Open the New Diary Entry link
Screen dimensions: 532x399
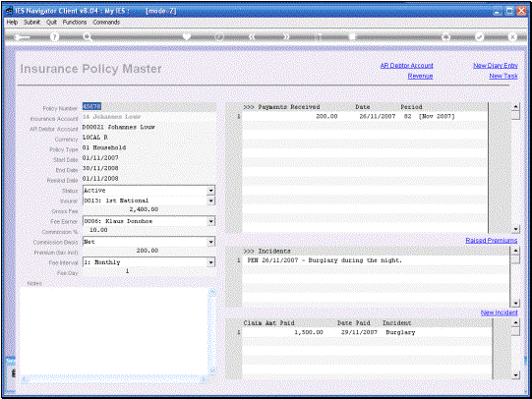click(496, 66)
